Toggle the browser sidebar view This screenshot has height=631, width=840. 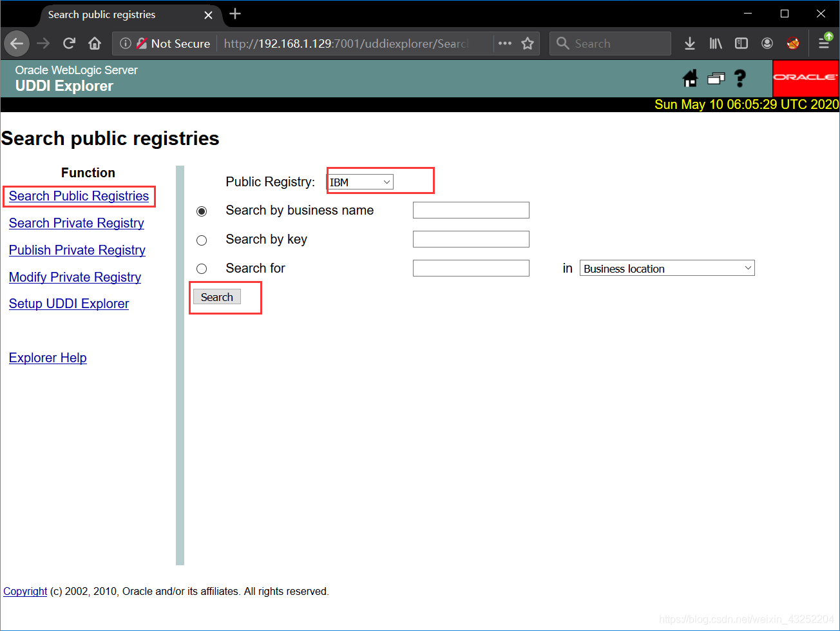pos(741,44)
